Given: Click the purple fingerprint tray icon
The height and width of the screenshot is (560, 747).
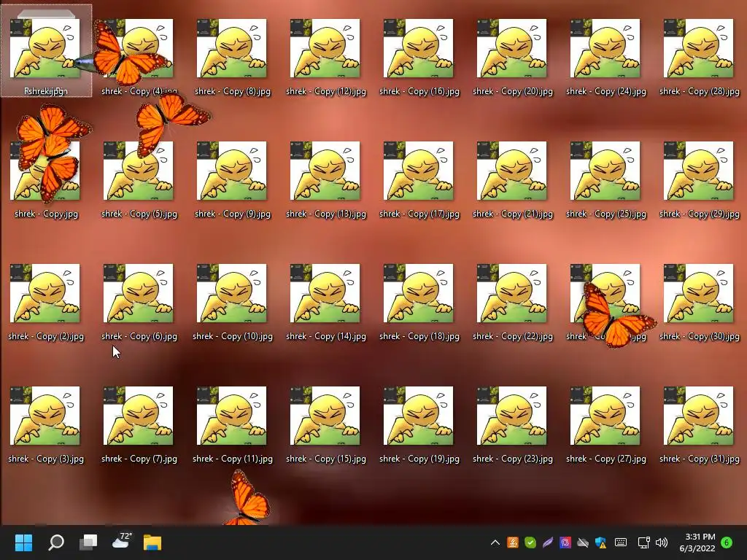Looking at the screenshot, I should tap(565, 542).
